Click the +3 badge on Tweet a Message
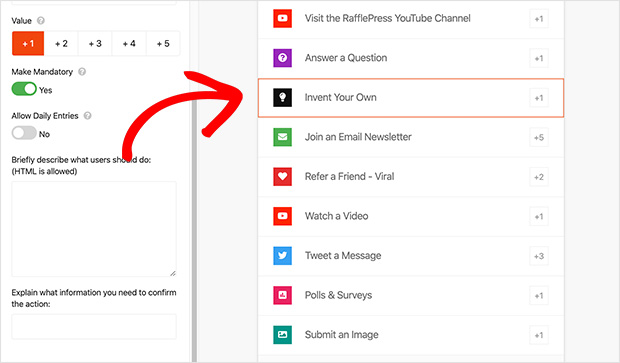Screen dimensions: 620x363 click(x=539, y=256)
